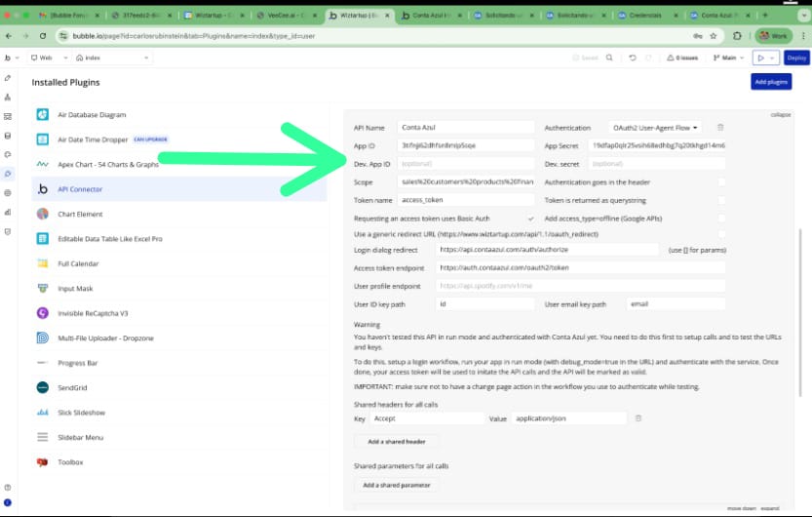Switch to the 317eedc2 browser tab
Image resolution: width=812 pixels, height=517 pixels.
coord(140,16)
